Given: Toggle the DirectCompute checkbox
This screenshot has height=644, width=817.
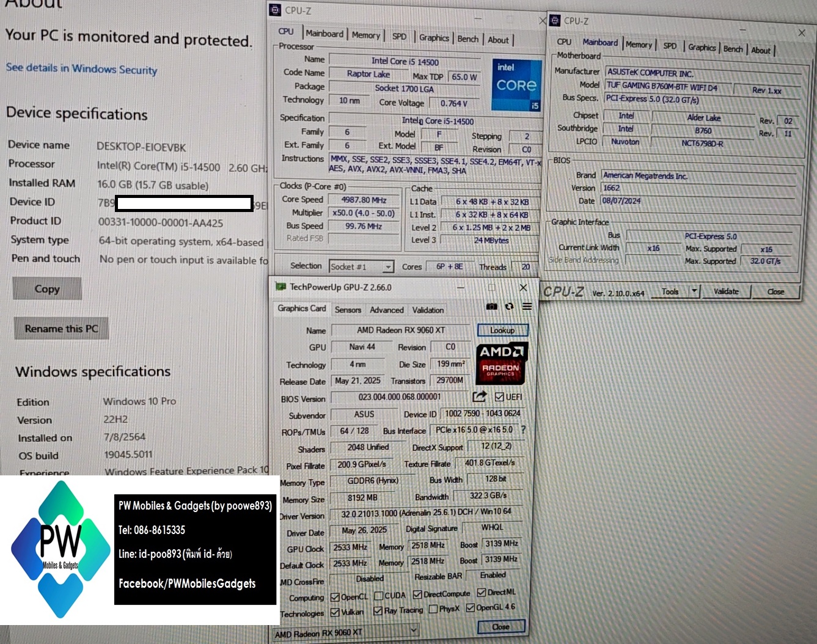Looking at the screenshot, I should 417,595.
